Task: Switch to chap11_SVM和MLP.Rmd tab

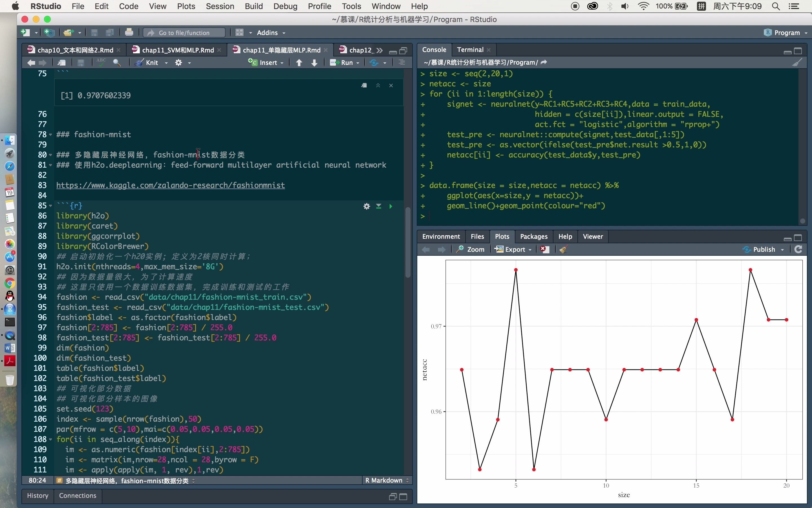Action: click(178, 50)
